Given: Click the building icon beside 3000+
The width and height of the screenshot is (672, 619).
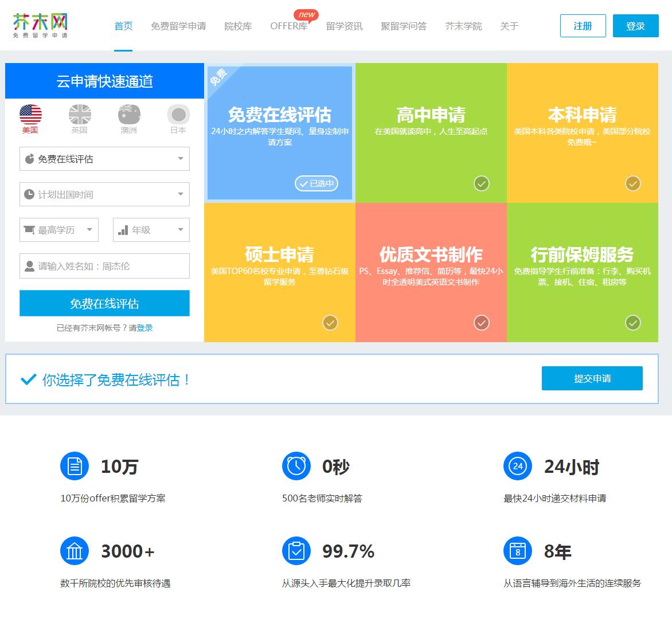Looking at the screenshot, I should 75,551.
